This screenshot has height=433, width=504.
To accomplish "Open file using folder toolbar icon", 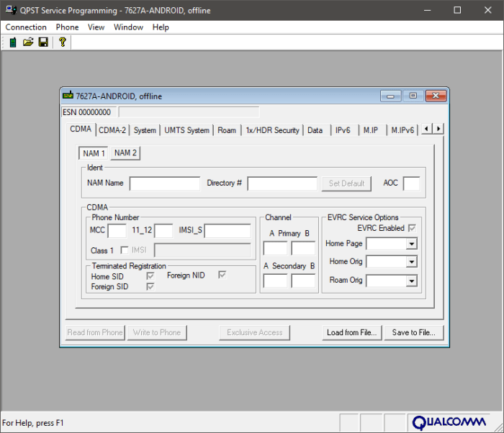I will 28,42.
